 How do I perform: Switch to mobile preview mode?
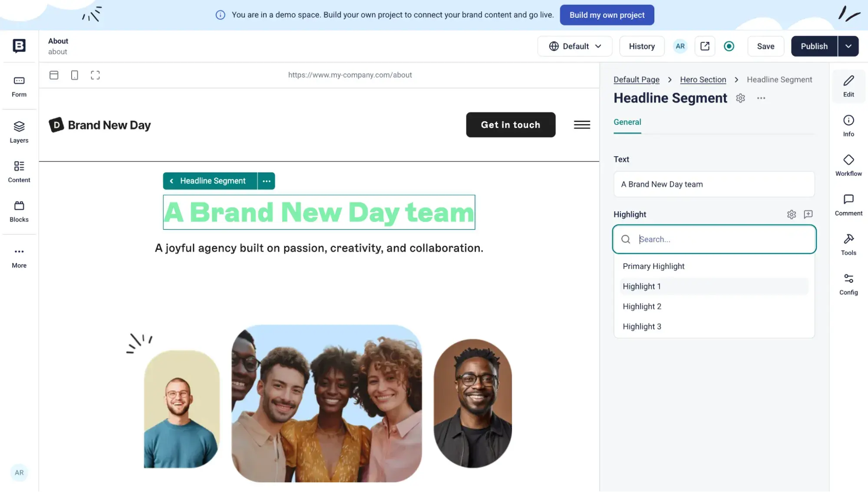coord(74,75)
